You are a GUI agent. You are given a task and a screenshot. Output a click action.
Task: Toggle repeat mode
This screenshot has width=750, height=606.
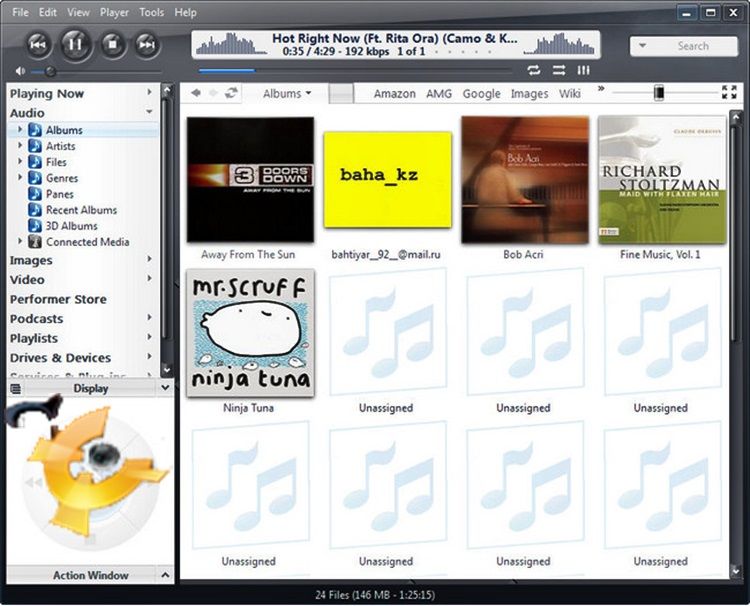click(x=534, y=70)
